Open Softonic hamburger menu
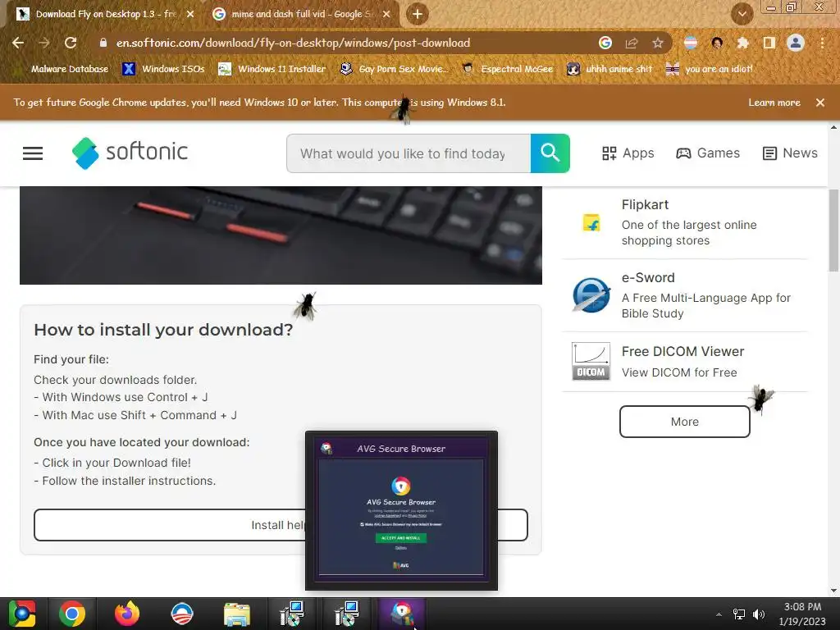Viewport: 840px width, 630px height. (33, 153)
